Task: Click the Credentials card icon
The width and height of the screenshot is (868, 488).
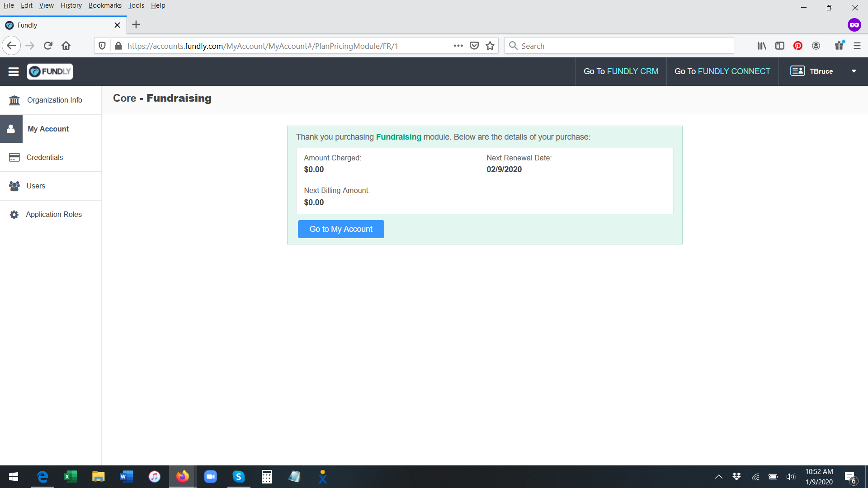Action: tap(14, 157)
